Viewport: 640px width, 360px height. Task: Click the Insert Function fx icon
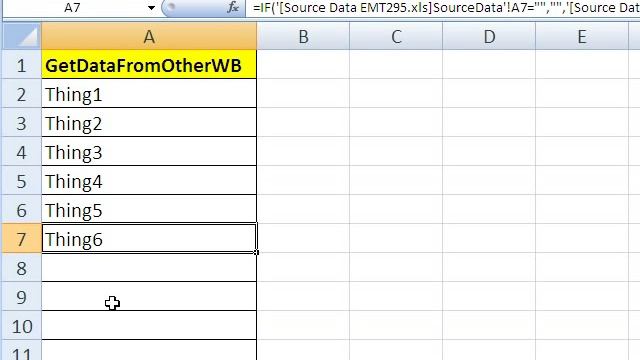233,7
